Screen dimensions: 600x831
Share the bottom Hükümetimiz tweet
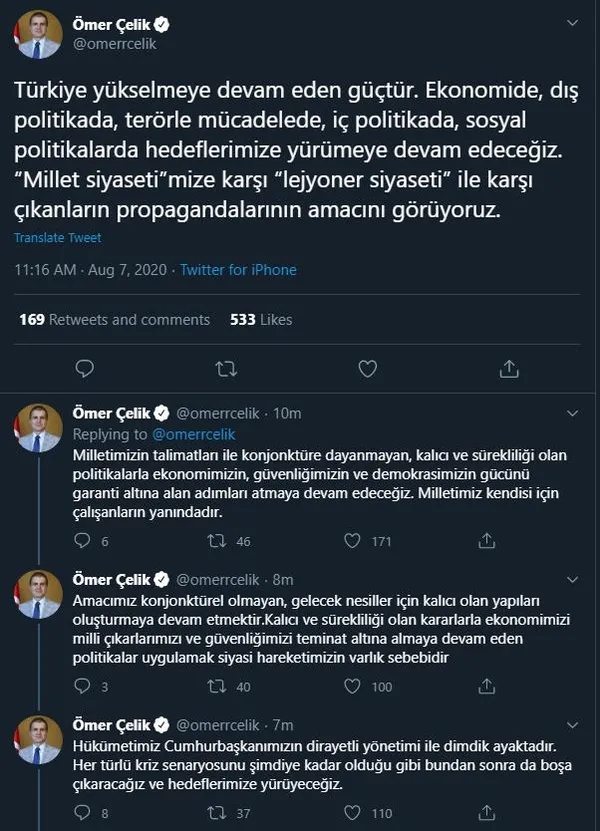click(487, 812)
